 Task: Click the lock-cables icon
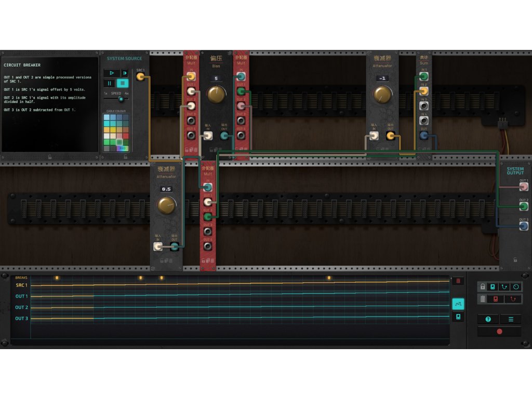(x=504, y=287)
